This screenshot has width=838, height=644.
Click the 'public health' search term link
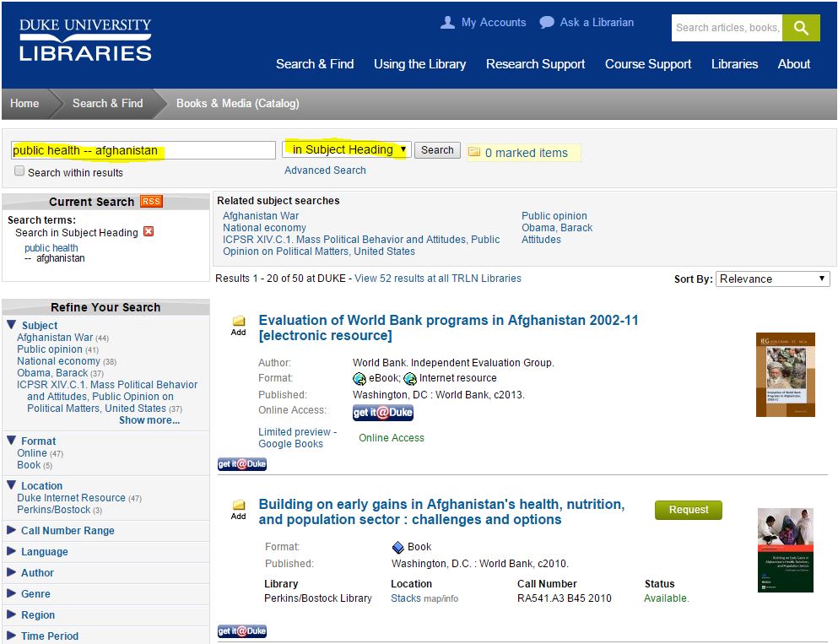(51, 247)
